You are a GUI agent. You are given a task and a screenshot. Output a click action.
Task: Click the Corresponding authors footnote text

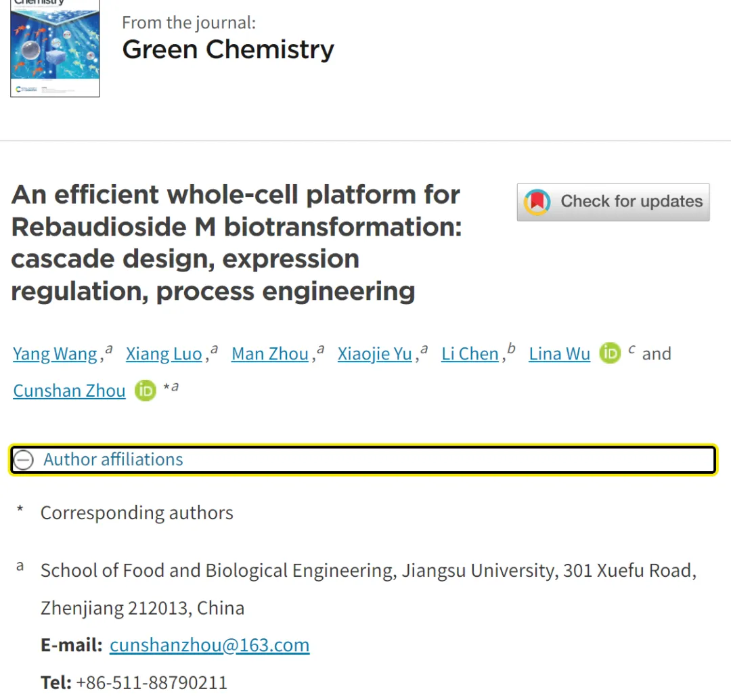(x=137, y=513)
